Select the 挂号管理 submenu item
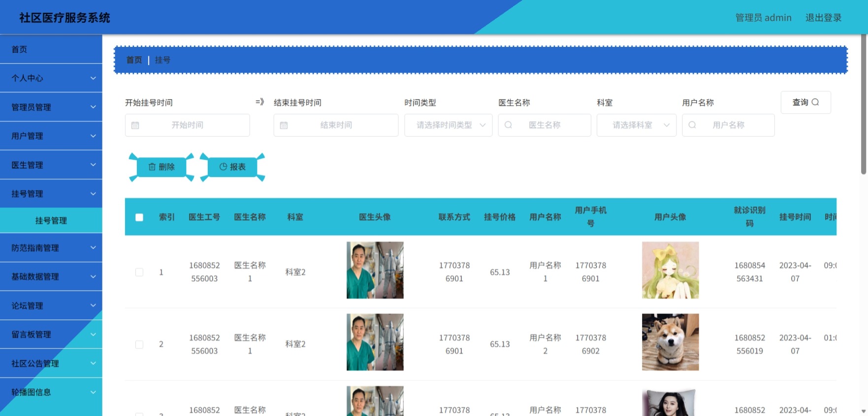This screenshot has width=868, height=416. pyautogui.click(x=51, y=220)
